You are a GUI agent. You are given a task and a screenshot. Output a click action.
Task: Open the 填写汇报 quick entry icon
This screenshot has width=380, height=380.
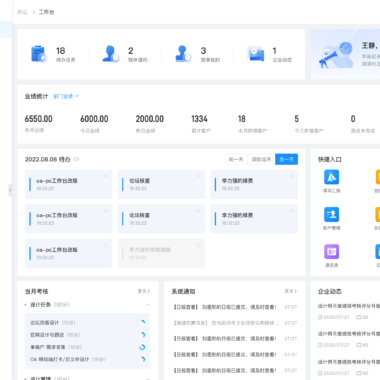pyautogui.click(x=331, y=177)
